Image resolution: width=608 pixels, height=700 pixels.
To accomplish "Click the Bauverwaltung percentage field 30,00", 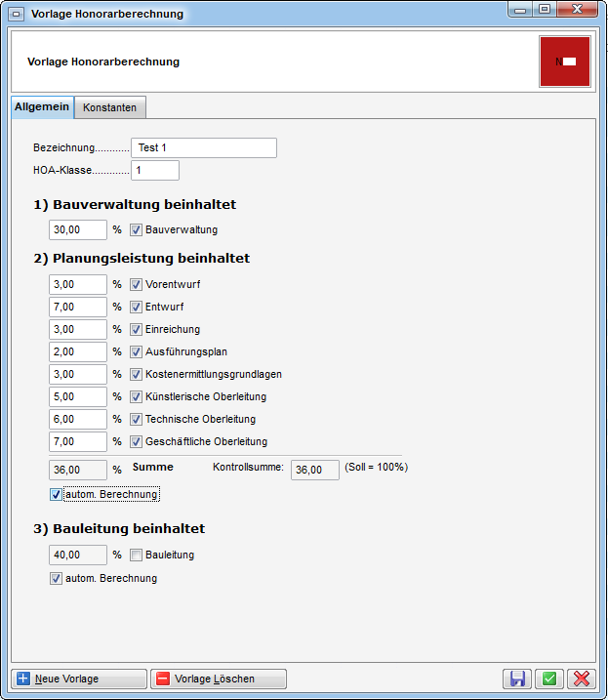I will pyautogui.click(x=78, y=229).
